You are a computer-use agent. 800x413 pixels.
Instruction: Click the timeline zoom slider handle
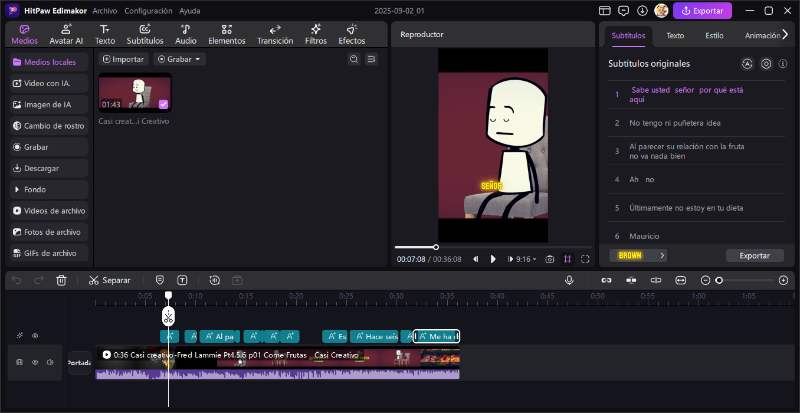click(x=719, y=280)
